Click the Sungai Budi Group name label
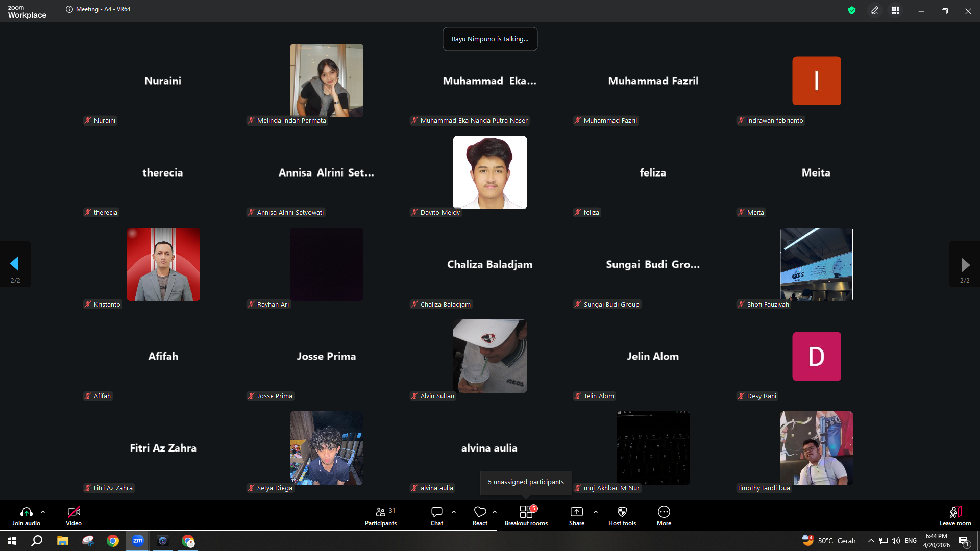Image resolution: width=980 pixels, height=551 pixels. coord(607,304)
